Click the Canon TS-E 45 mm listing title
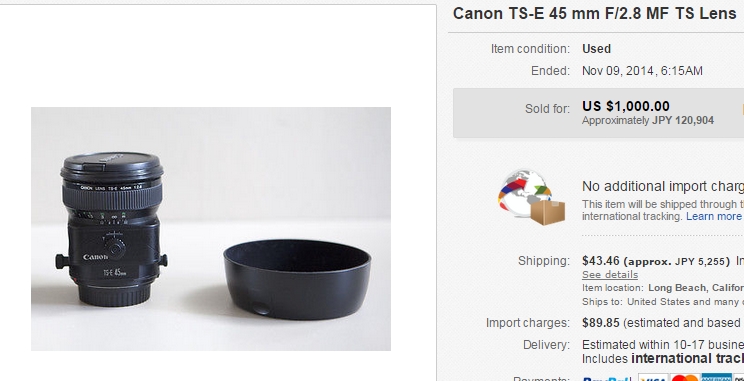 click(x=595, y=14)
